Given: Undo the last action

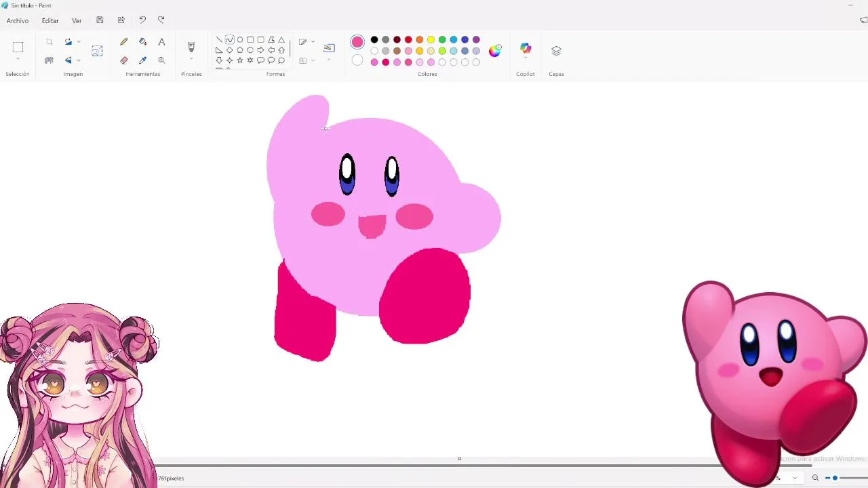Looking at the screenshot, I should click(142, 20).
